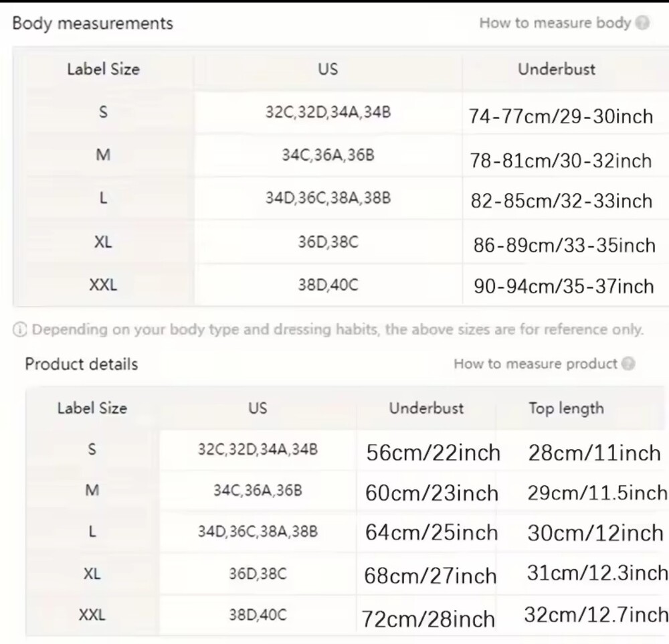Open the "How to measure product" link
The height and width of the screenshot is (644, 669).
[535, 364]
